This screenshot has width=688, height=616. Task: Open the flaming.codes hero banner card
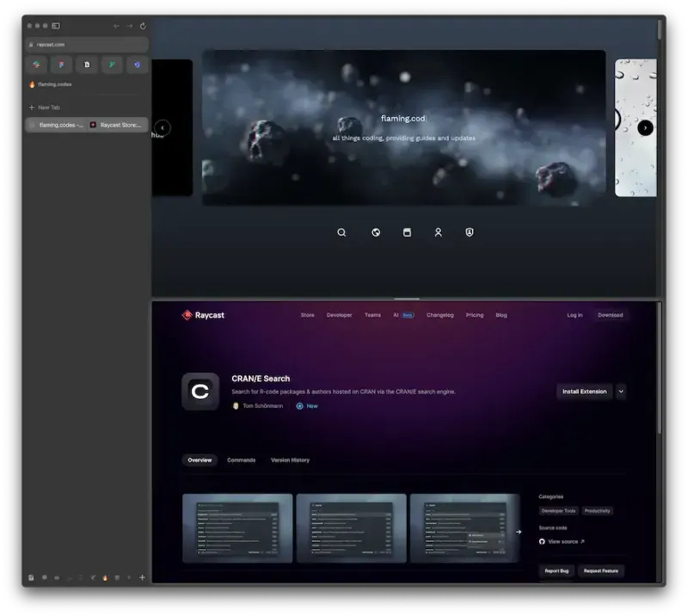tap(403, 128)
